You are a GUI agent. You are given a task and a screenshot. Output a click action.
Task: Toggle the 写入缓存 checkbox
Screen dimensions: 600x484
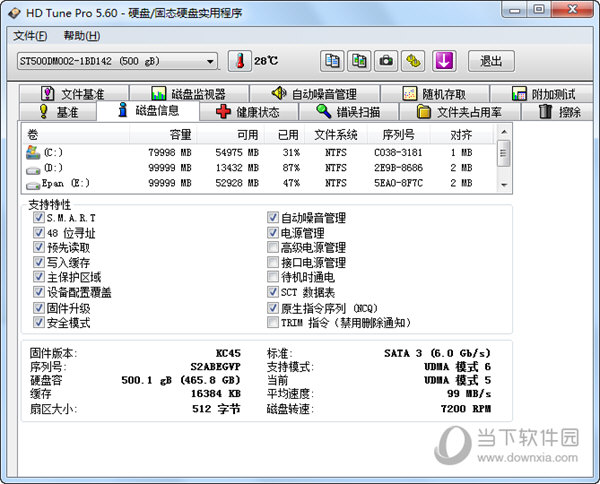(38, 262)
